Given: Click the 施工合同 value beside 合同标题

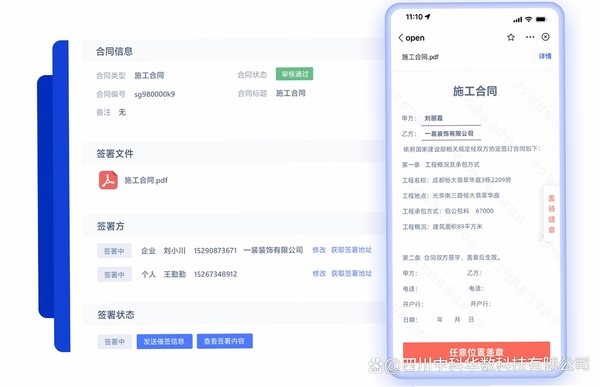Looking at the screenshot, I should 291,93.
